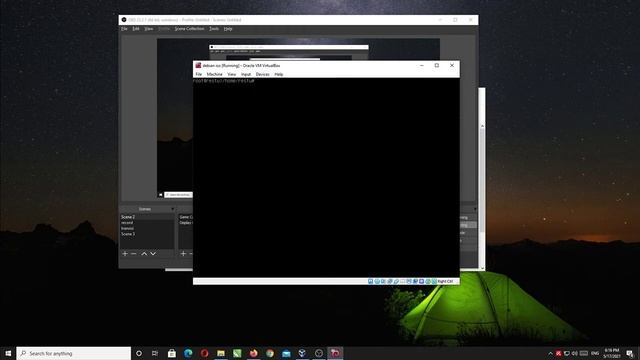
Task: Click the scrollbar down arrow behind the VM window
Action: coord(482,268)
